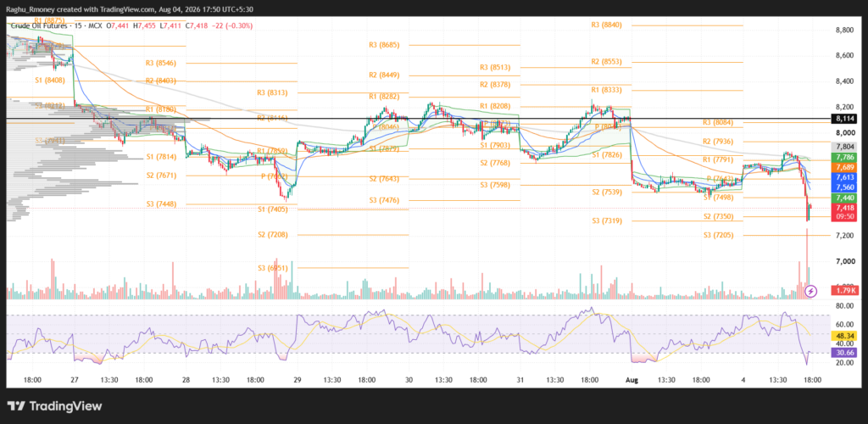Click the 30.66 purple RSI value tag
Viewport: 868px width, 424px height.
coord(845,352)
